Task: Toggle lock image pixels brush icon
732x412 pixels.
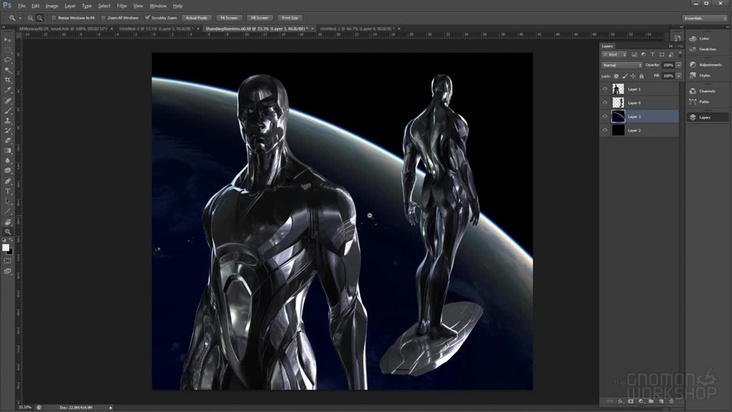Action: click(625, 76)
